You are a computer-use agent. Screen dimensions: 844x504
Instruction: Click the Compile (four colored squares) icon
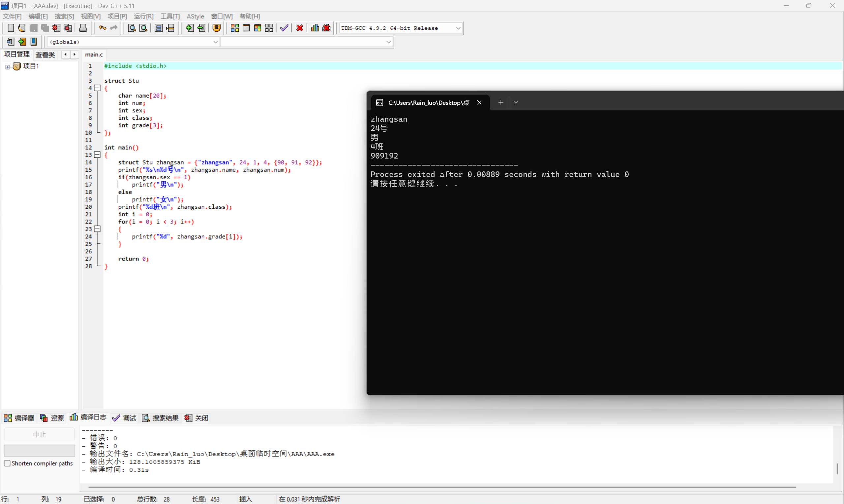(235, 28)
